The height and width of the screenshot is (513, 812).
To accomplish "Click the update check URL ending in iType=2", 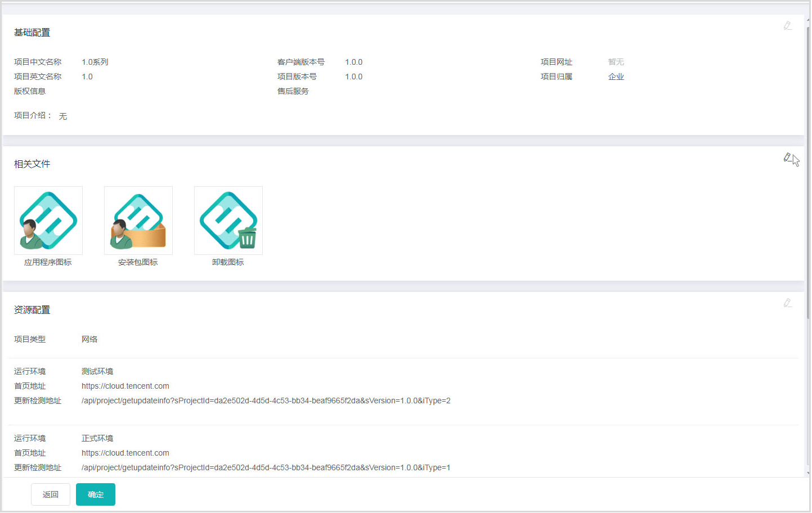I will click(x=266, y=400).
